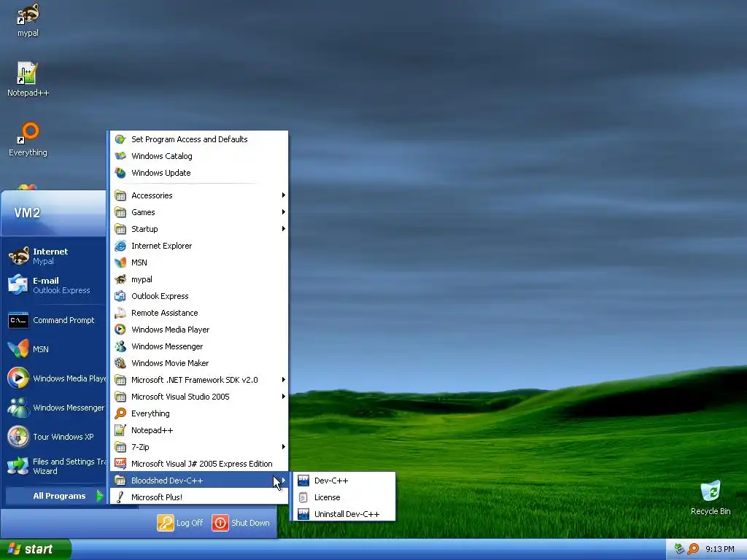Image resolution: width=747 pixels, height=560 pixels.
Task: Open the Microsoft Plus! menu entry
Action: point(199,497)
